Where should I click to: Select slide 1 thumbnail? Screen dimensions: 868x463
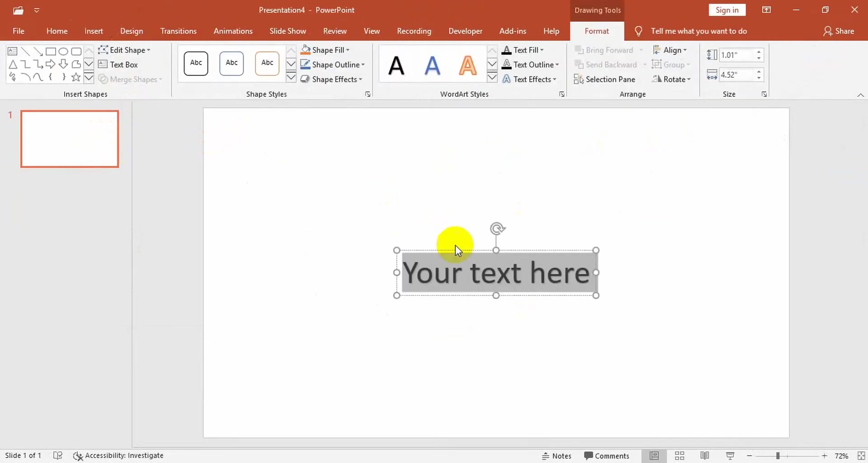(70, 139)
